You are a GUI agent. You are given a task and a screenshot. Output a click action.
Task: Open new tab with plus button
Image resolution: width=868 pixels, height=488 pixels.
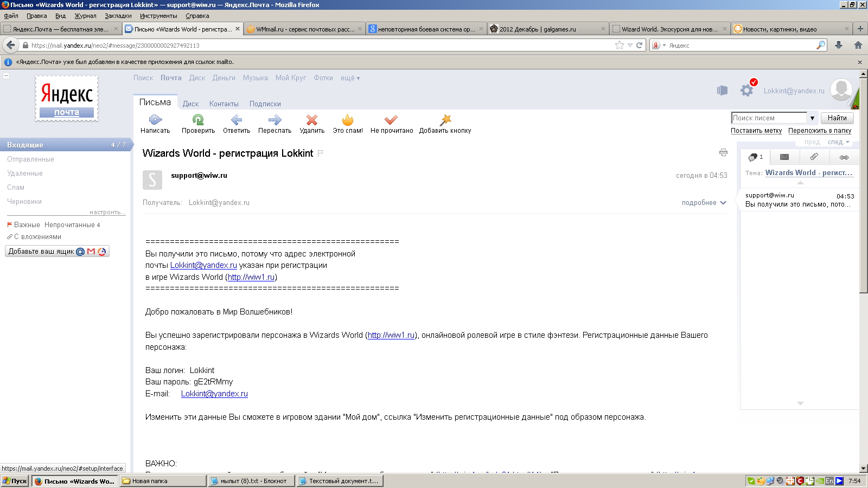(860, 29)
